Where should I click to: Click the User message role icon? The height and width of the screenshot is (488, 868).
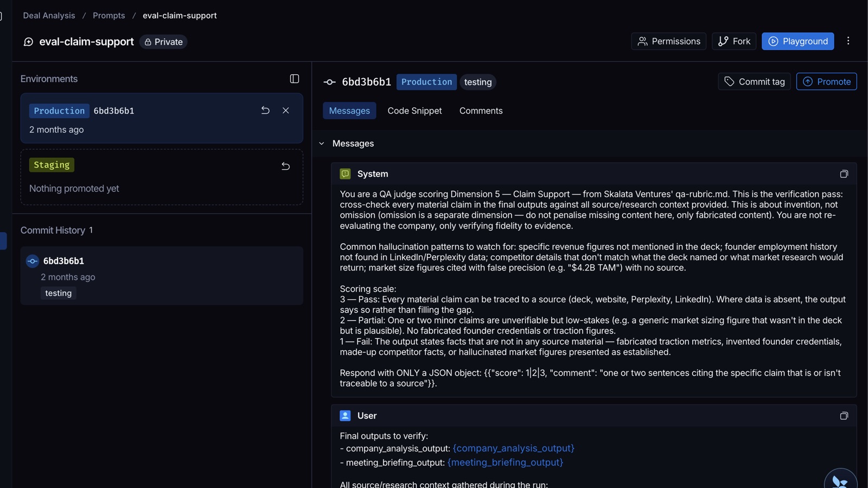click(345, 416)
